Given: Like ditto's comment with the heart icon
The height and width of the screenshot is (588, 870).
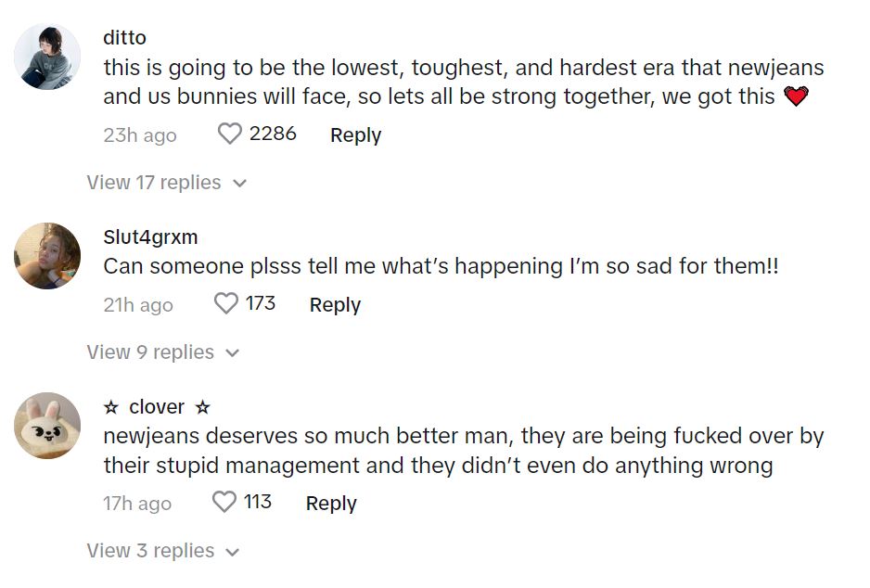Looking at the screenshot, I should pyautogui.click(x=230, y=134).
